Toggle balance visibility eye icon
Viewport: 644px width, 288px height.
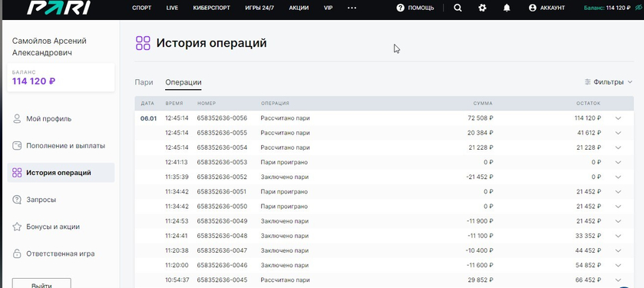pyautogui.click(x=639, y=8)
